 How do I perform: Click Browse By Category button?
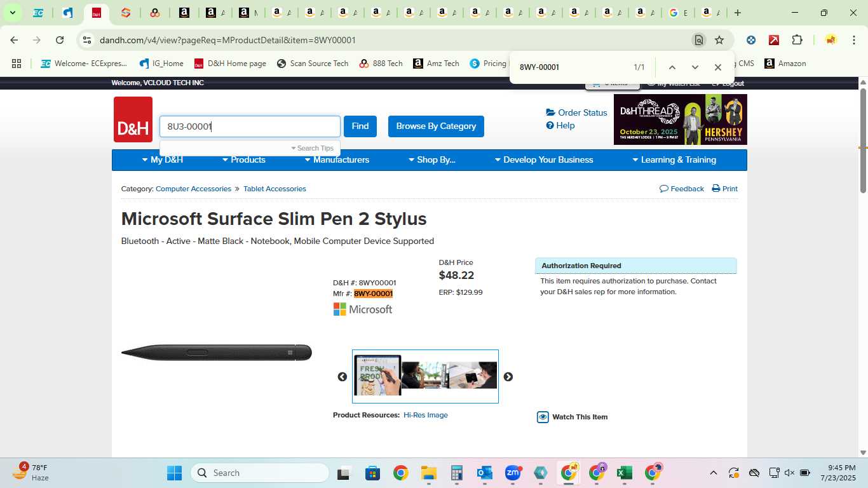coord(436,126)
